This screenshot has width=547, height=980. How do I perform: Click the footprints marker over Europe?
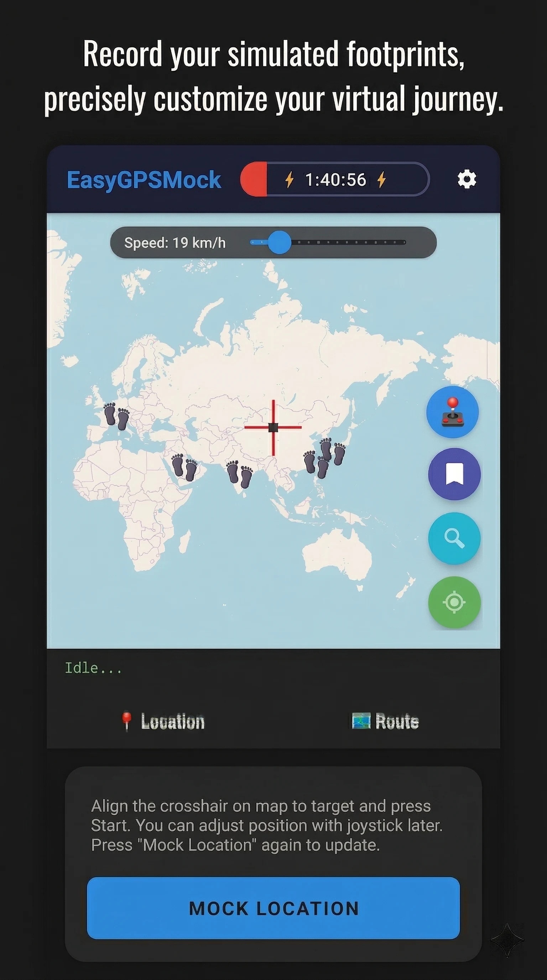[116, 417]
